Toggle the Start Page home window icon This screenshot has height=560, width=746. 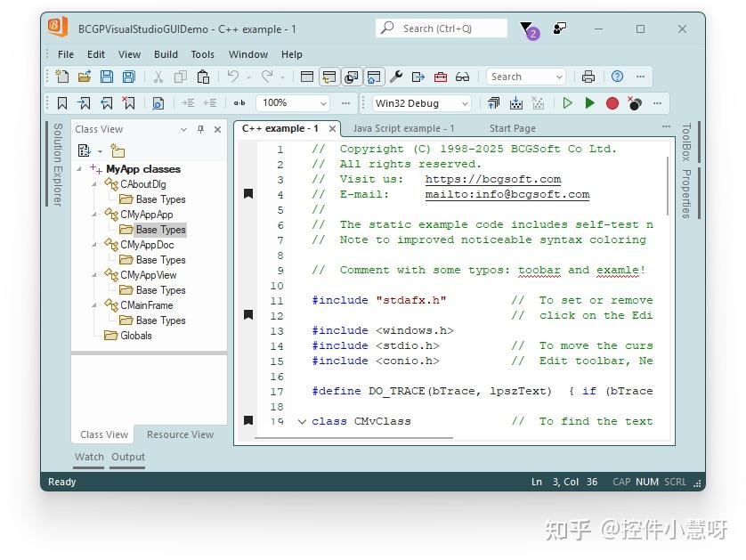point(374,77)
